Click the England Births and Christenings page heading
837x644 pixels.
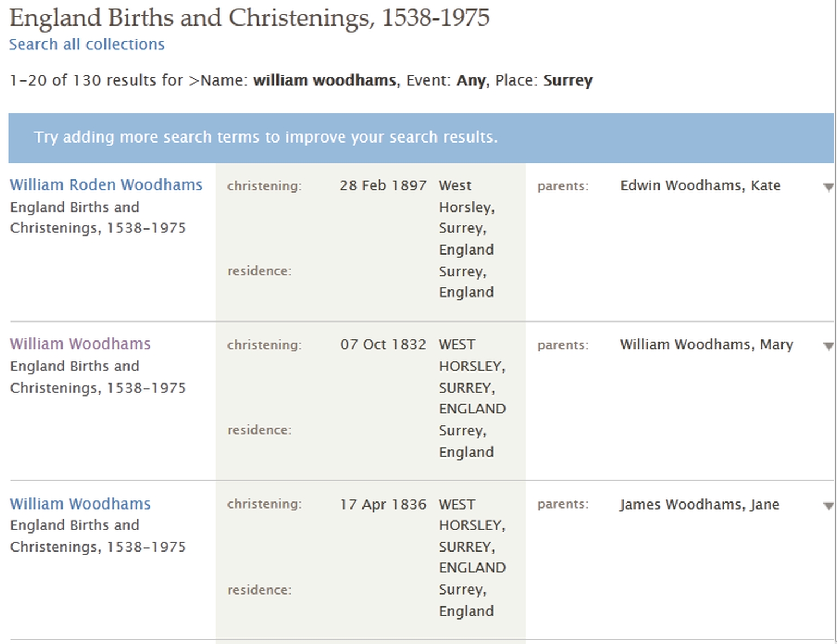click(x=250, y=18)
